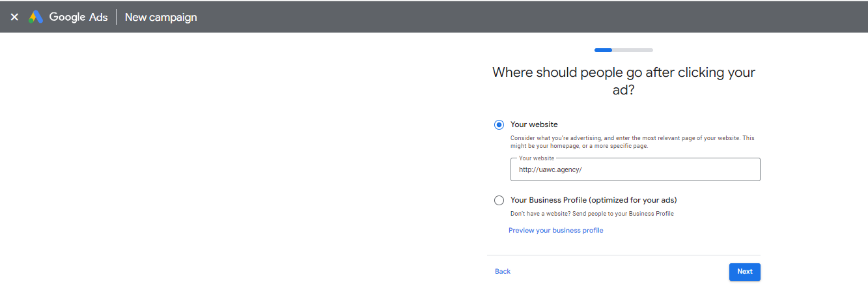Click the Google Ads wordmark text
This screenshot has height=303, width=868.
tap(78, 17)
